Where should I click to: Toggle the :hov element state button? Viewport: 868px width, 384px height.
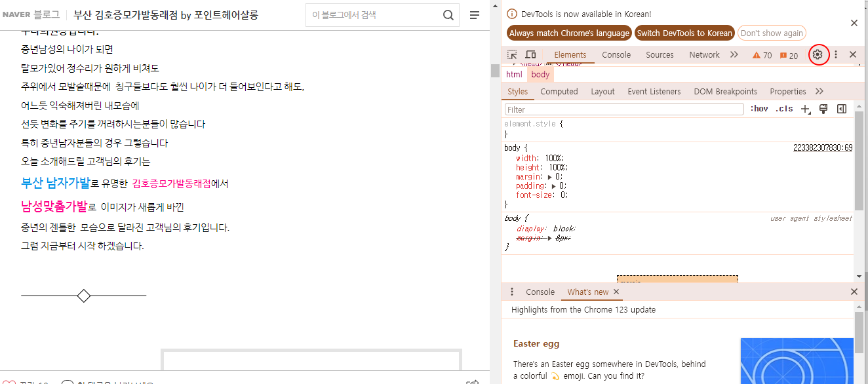pyautogui.click(x=759, y=109)
